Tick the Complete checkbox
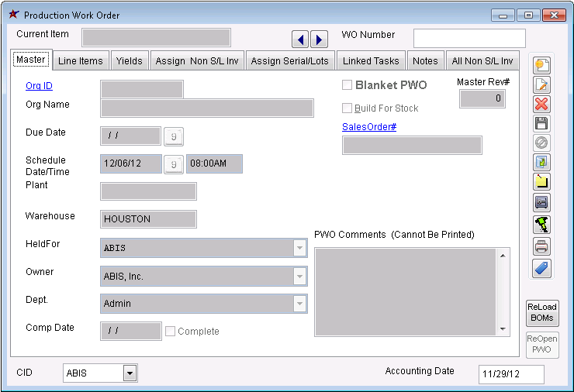The height and width of the screenshot is (392, 574). point(171,332)
